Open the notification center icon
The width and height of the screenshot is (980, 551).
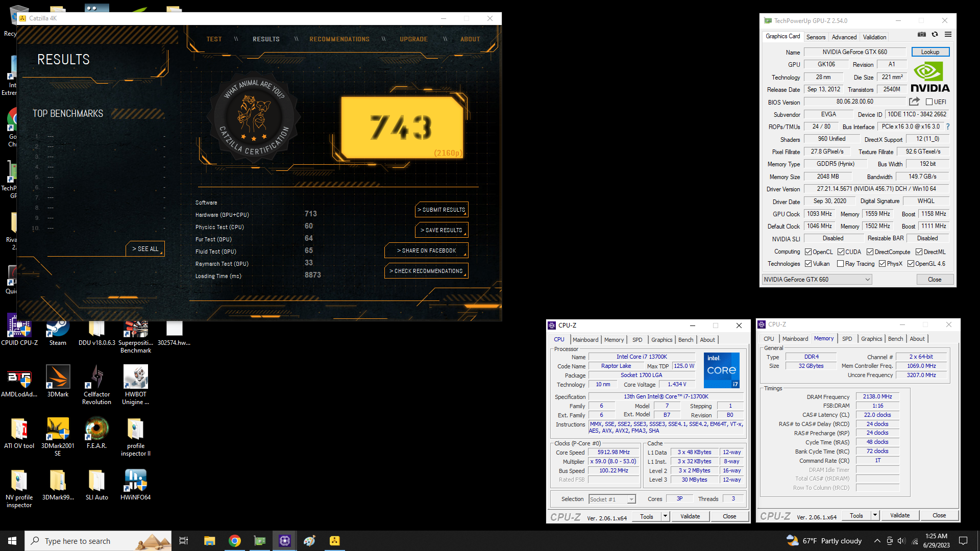(x=963, y=541)
